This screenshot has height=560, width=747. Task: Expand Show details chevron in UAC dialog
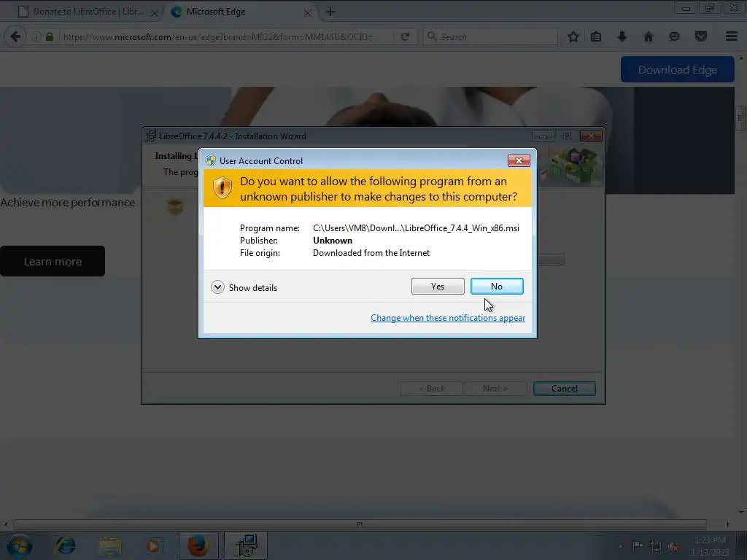217,287
